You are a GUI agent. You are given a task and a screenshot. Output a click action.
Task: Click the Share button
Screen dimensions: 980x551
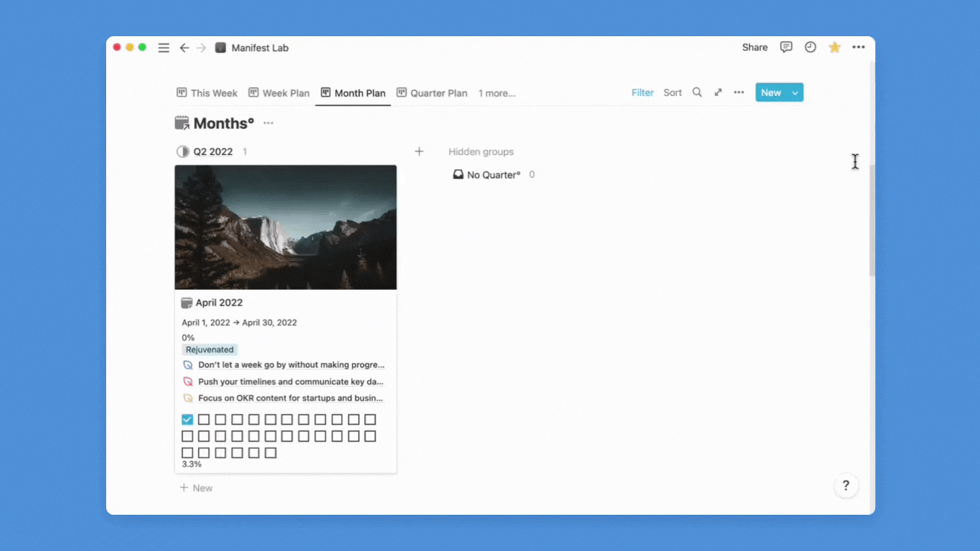(755, 47)
